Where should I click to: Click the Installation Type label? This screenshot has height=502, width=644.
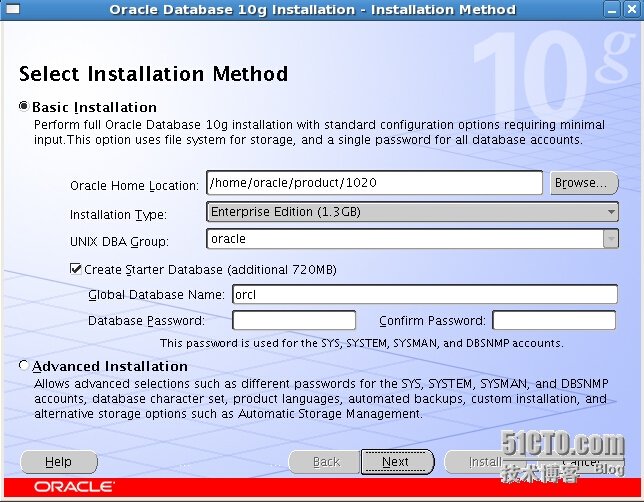tap(118, 214)
